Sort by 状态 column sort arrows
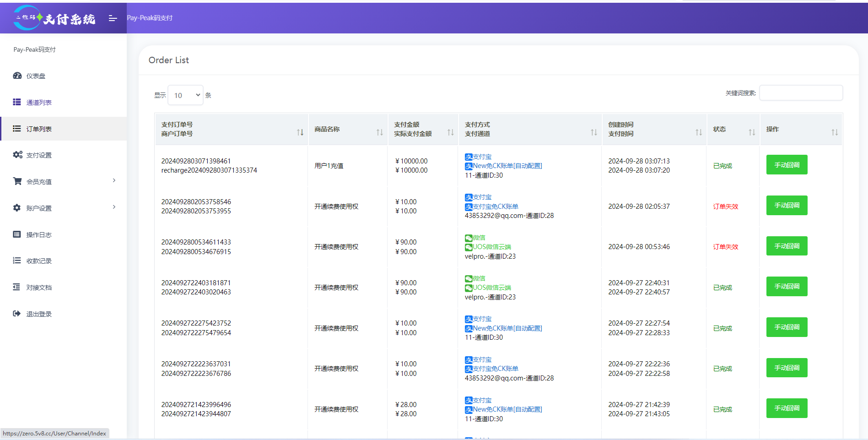Screen dimensions: 868x440 point(751,132)
